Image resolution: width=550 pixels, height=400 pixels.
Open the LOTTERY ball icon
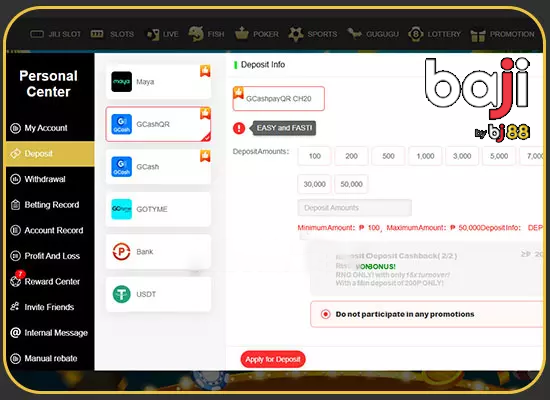(x=416, y=34)
